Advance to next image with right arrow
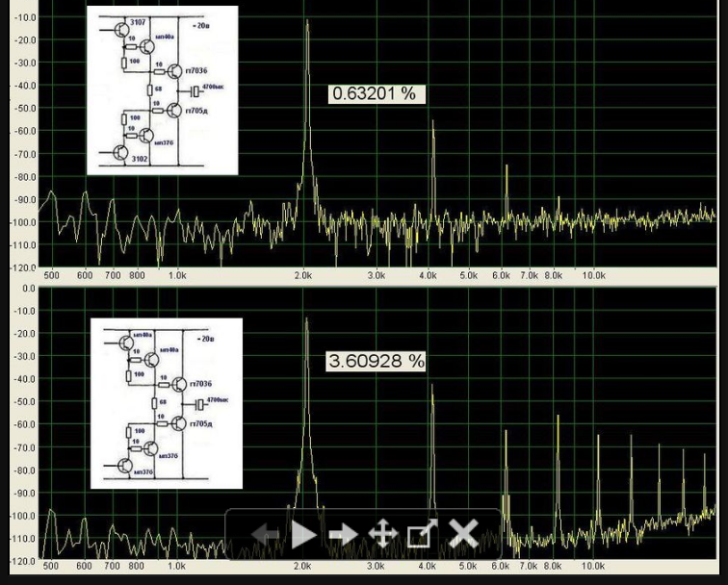The width and height of the screenshot is (728, 585). (343, 534)
